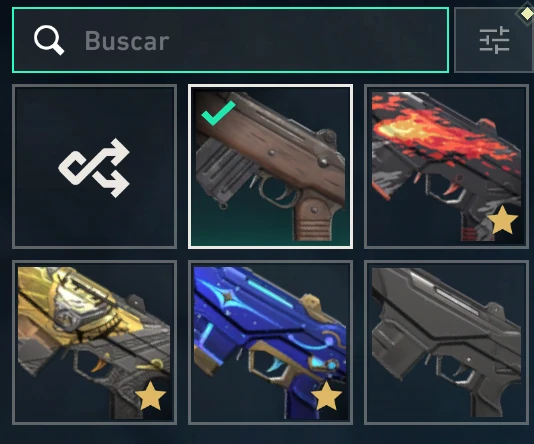Click the Buscar placeholder text

[127, 41]
